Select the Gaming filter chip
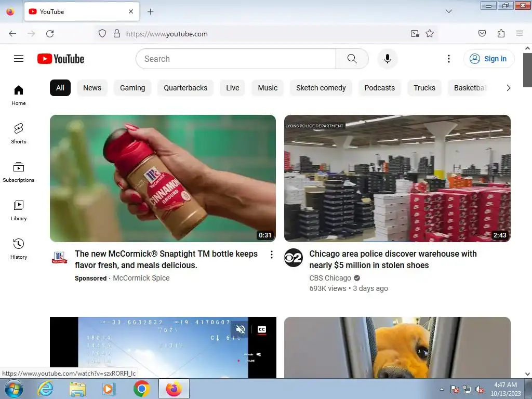This screenshot has width=532, height=399. click(132, 88)
